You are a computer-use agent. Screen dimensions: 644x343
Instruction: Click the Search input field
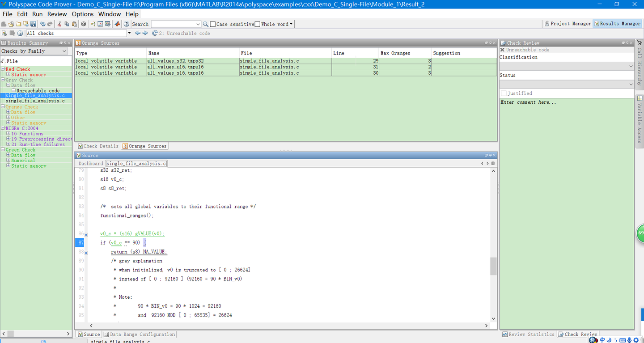point(176,24)
